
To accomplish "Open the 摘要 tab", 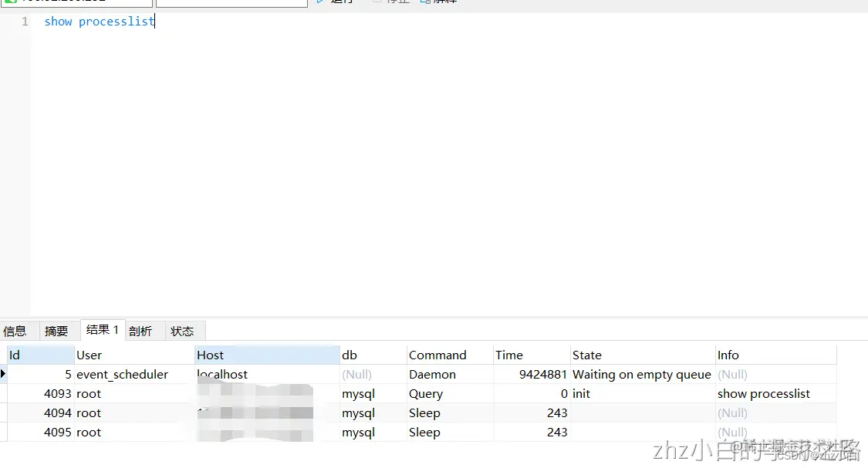I will point(56,331).
